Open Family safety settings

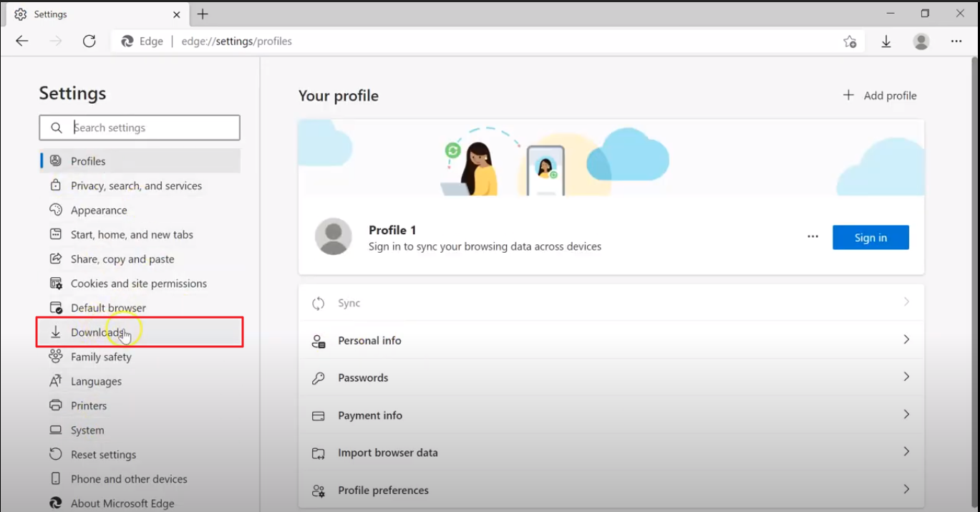click(140, 357)
